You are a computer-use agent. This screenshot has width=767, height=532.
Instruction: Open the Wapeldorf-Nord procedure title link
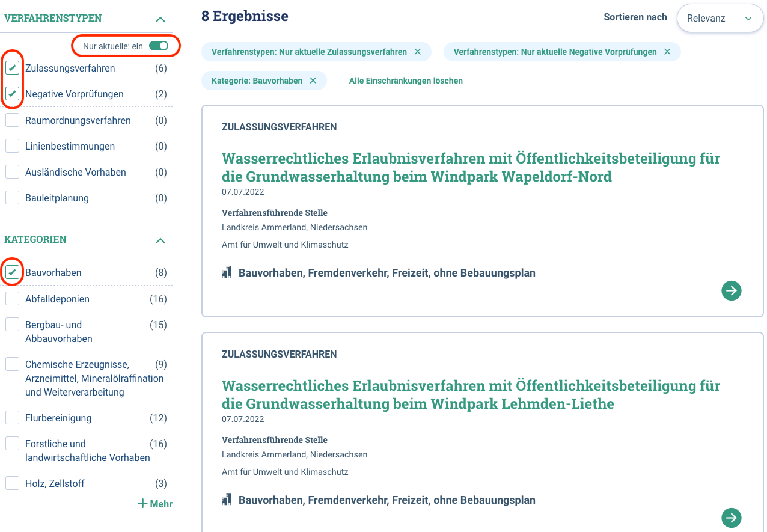point(471,167)
